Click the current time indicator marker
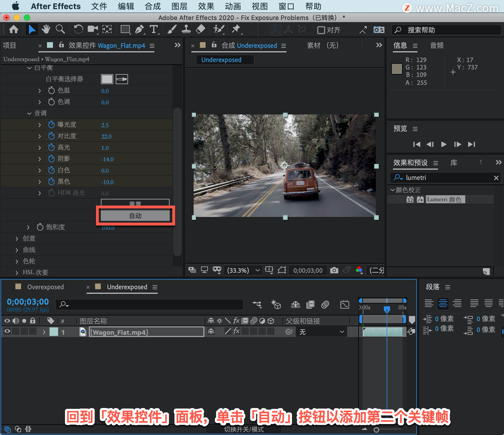This screenshot has width=504, height=435. pos(387,309)
